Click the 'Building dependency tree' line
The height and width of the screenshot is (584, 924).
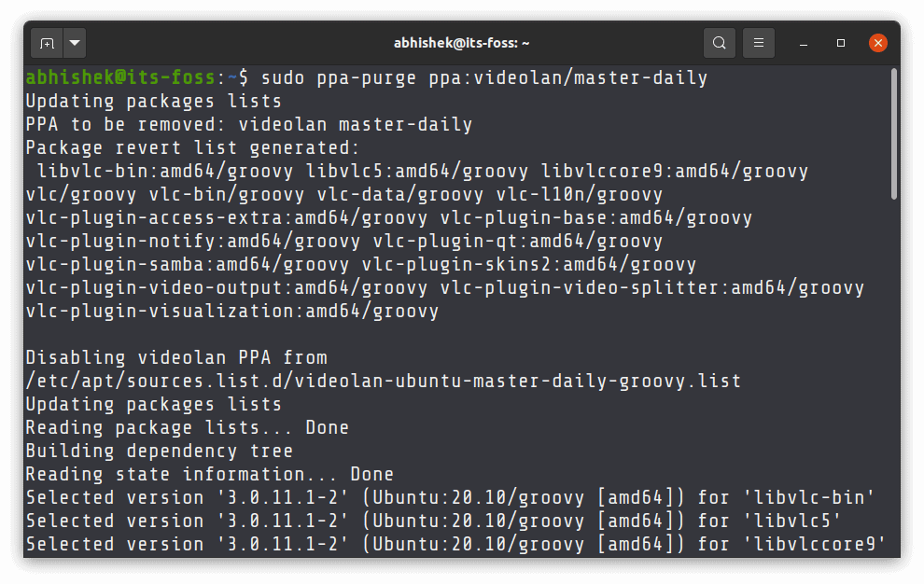159,451
